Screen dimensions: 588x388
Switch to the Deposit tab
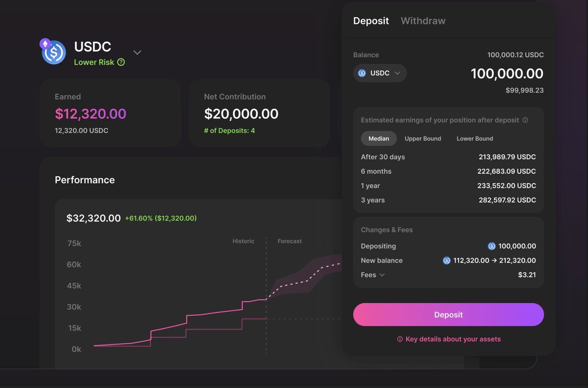coord(371,21)
